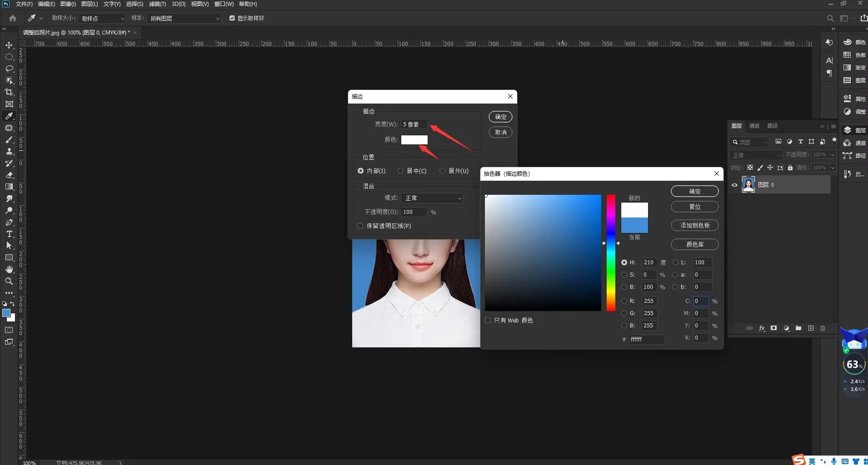868x465 pixels.
Task: Click the add layer style fx icon
Action: [762, 328]
